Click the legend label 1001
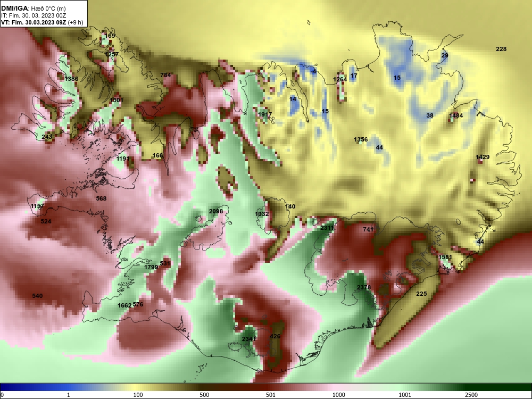 click(x=405, y=395)
